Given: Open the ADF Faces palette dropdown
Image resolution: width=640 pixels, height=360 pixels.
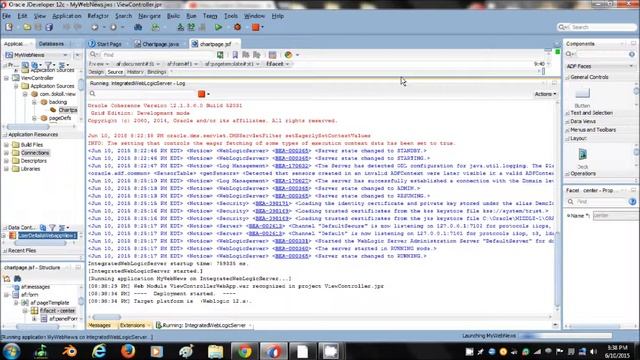Looking at the screenshot, I should click(x=631, y=66).
